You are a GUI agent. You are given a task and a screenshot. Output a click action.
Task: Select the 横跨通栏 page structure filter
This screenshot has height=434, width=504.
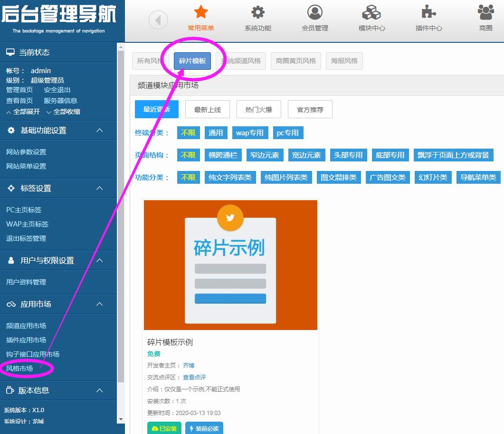tap(223, 155)
